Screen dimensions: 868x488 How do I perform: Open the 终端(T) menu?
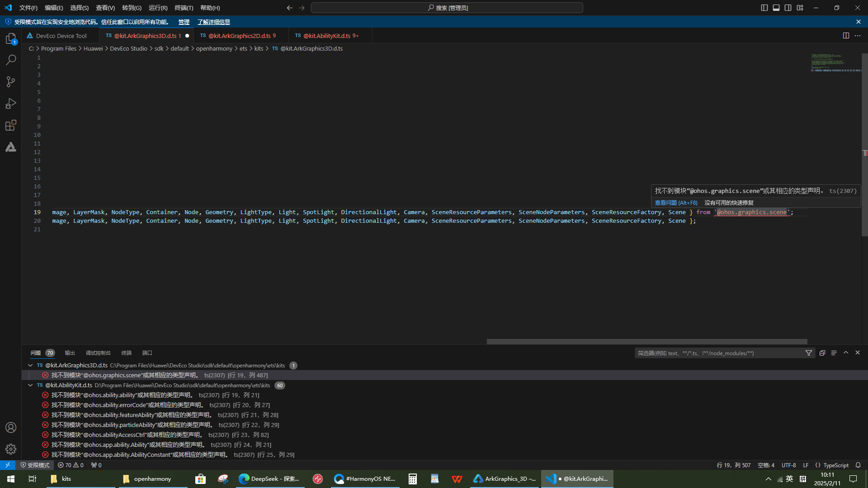tap(184, 8)
